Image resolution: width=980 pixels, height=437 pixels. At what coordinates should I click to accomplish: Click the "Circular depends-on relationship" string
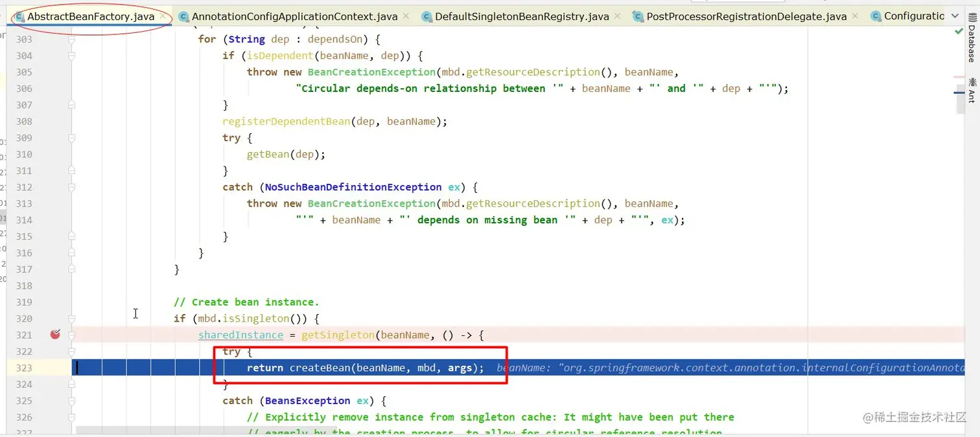point(430,89)
